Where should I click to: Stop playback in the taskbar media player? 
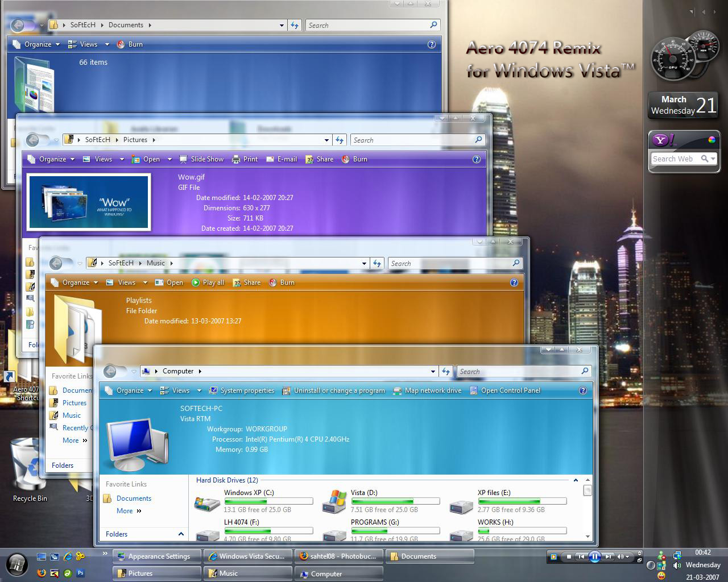click(569, 557)
